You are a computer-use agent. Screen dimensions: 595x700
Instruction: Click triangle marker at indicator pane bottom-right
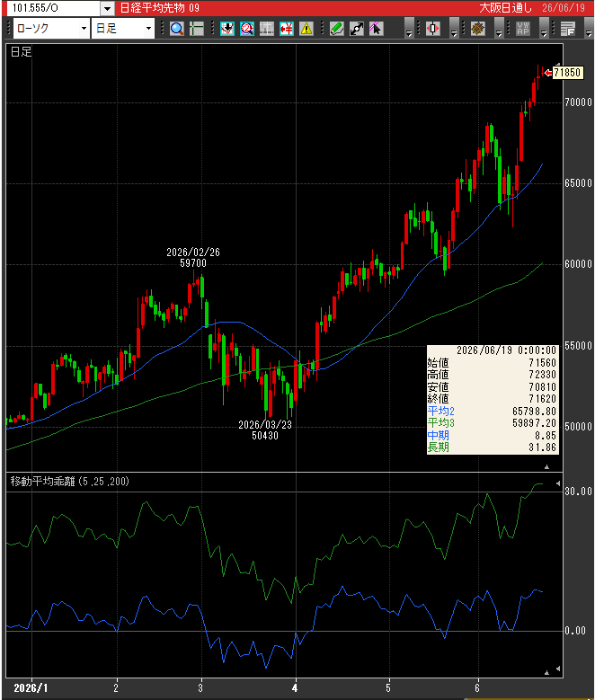(x=546, y=672)
